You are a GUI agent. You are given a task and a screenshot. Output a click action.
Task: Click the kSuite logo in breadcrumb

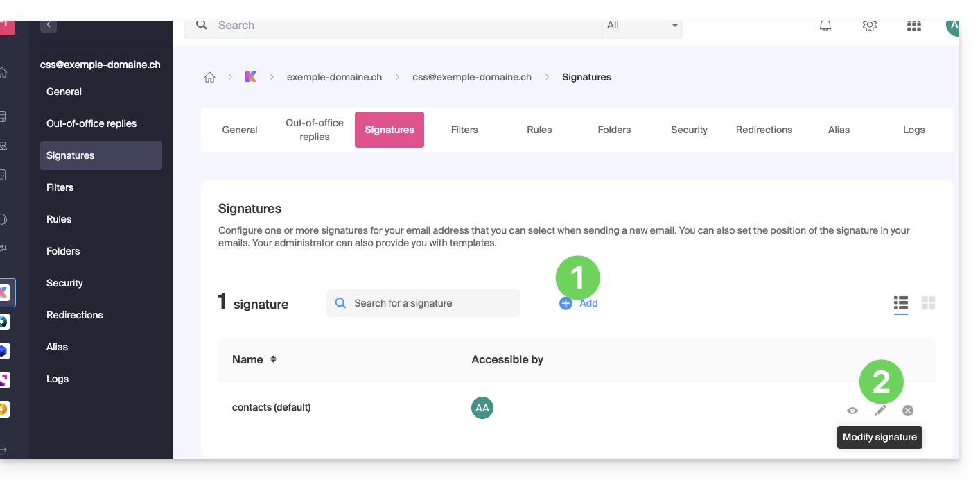click(251, 77)
